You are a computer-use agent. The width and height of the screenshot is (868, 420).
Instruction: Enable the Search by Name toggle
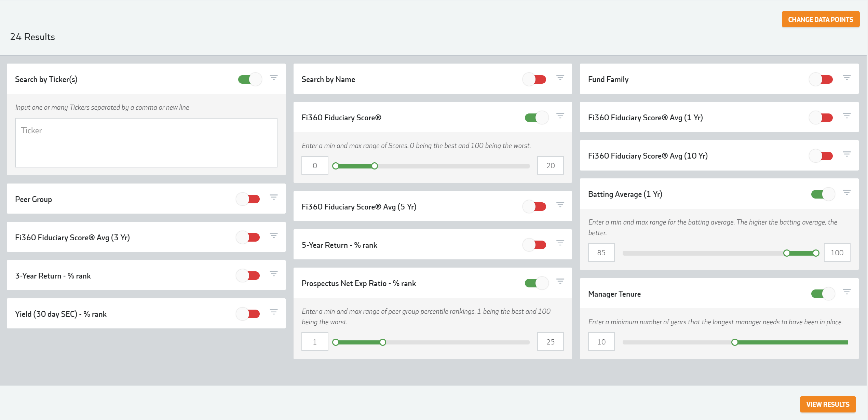(534, 79)
